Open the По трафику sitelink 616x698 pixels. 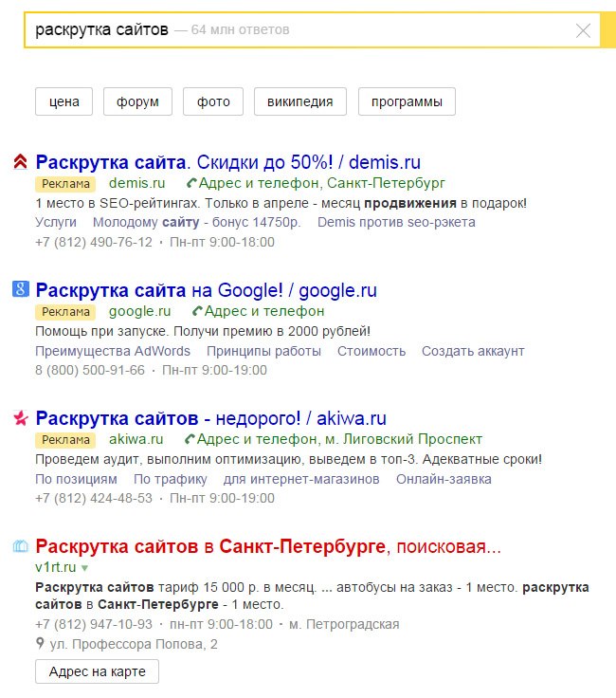click(x=171, y=479)
